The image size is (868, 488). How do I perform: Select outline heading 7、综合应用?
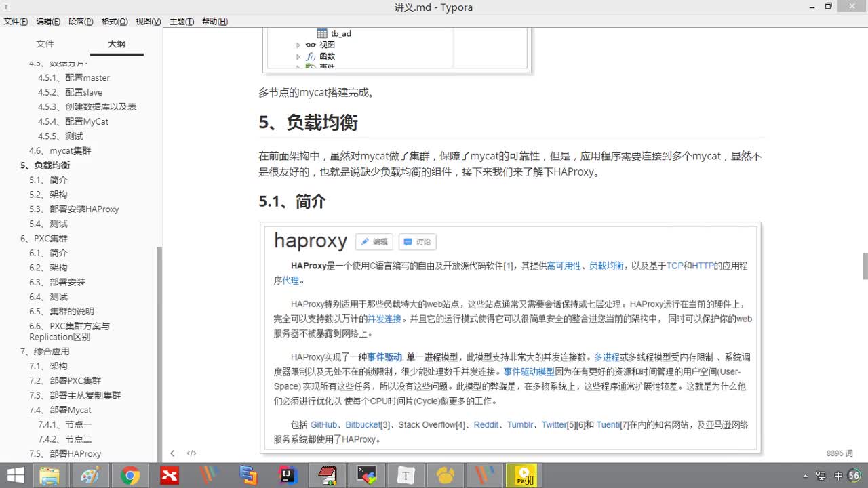pos(45,352)
